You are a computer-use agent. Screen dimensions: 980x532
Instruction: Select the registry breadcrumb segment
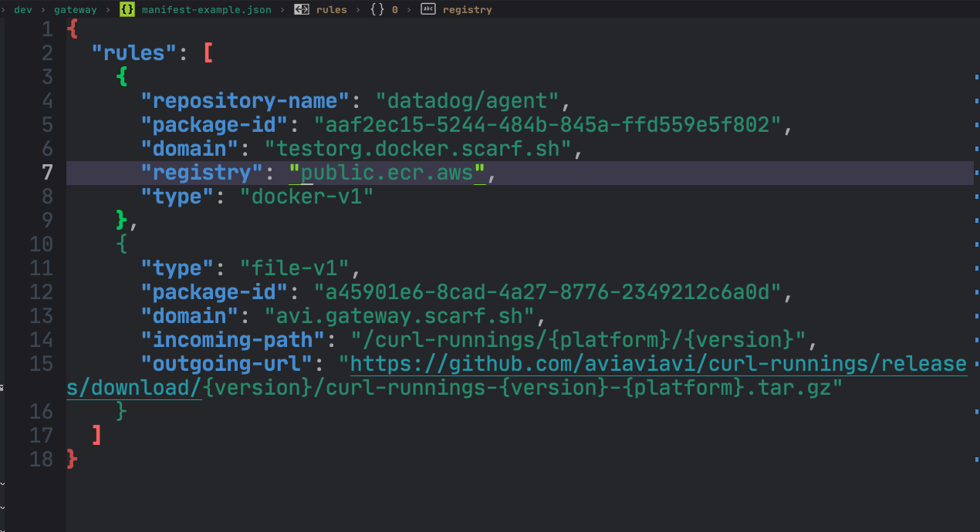point(467,9)
